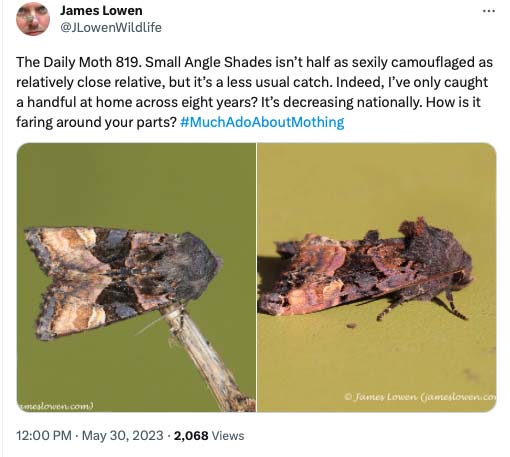Select 'The Daily Moth 819' text
Image resolution: width=510 pixels, height=457 pixels.
(x=77, y=62)
